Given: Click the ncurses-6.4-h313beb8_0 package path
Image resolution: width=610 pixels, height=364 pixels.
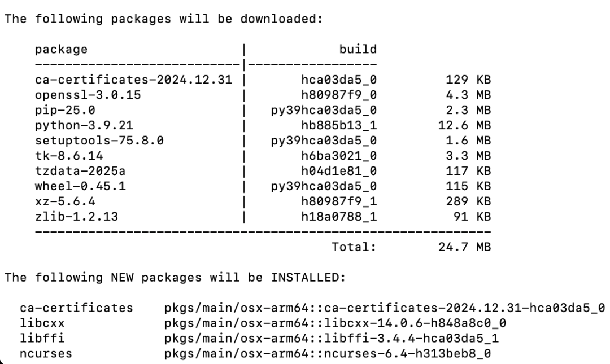Looking at the screenshot, I should pyautogui.click(x=328, y=353).
